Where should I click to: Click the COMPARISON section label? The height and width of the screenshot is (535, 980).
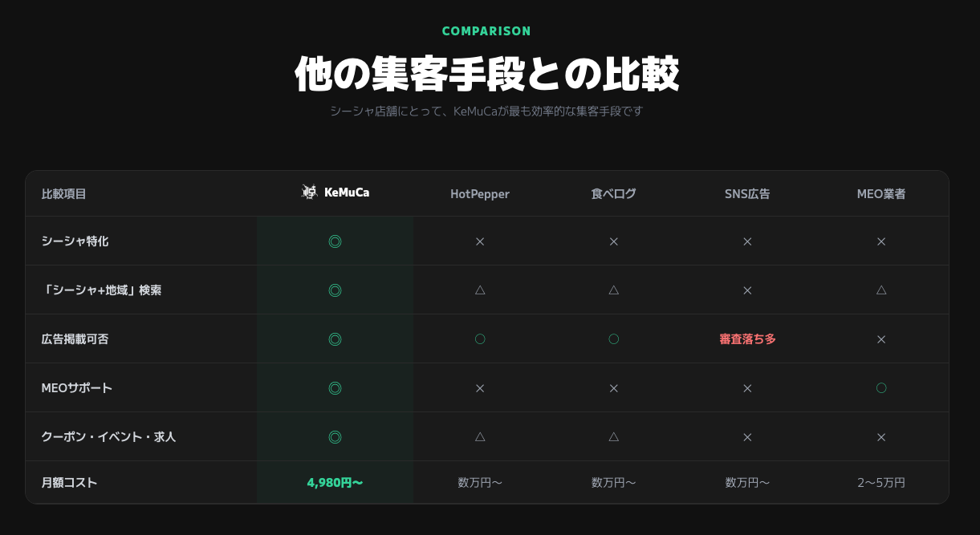[x=486, y=30]
